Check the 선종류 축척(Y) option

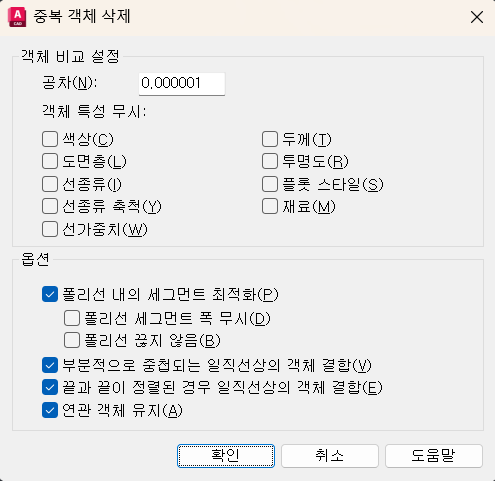click(x=50, y=206)
